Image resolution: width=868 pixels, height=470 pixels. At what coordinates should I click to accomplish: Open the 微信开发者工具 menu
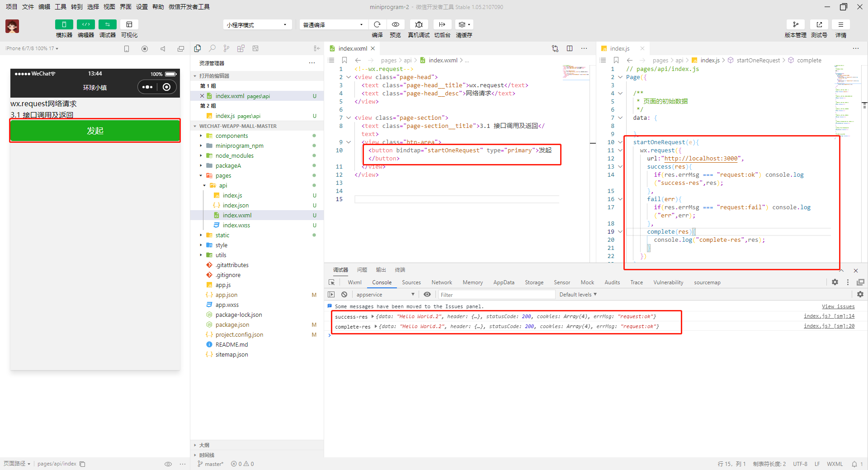(x=189, y=7)
